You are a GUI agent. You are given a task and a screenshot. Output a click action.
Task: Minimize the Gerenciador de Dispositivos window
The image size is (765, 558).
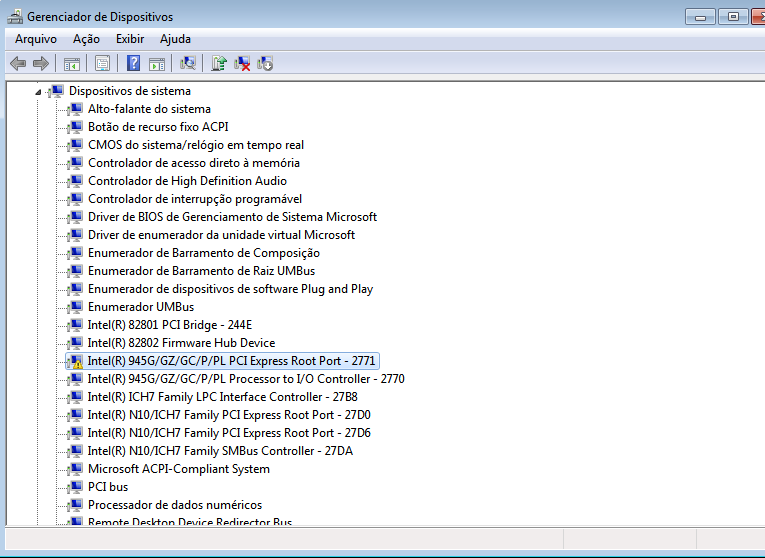(701, 17)
